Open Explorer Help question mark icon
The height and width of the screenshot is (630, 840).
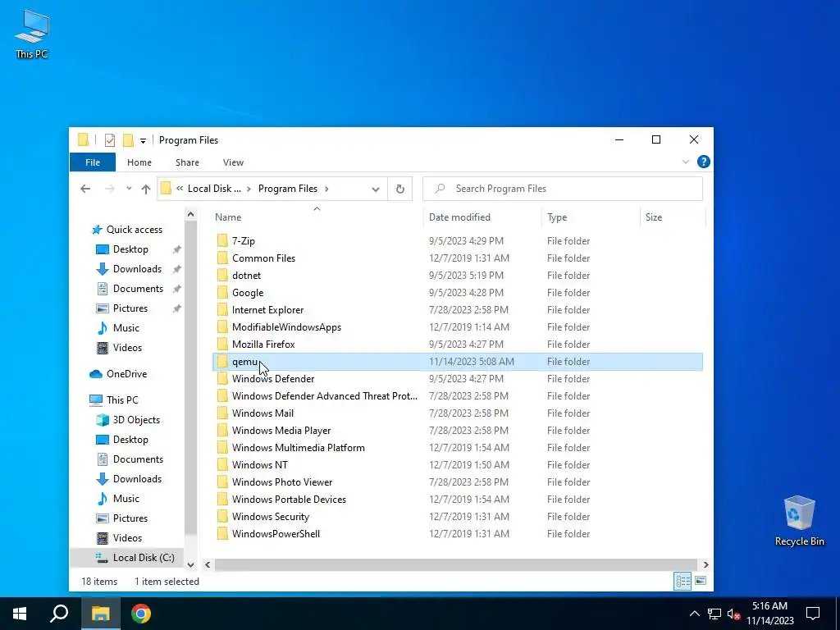(x=703, y=162)
